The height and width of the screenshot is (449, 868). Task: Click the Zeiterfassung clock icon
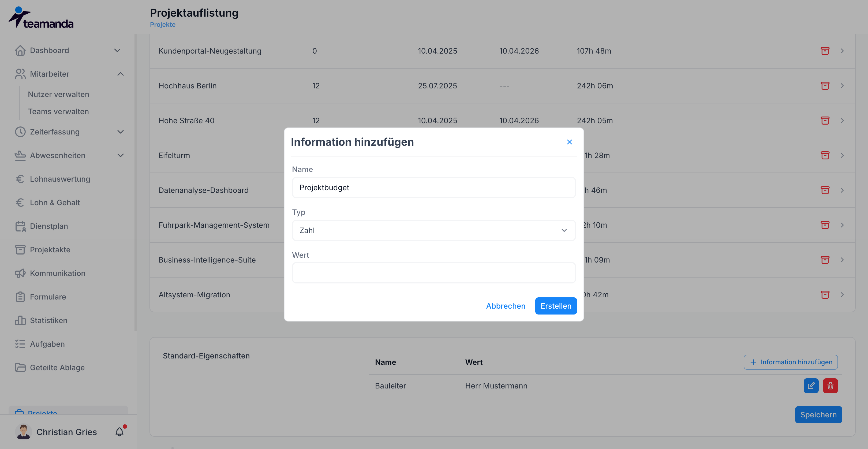[x=20, y=132]
